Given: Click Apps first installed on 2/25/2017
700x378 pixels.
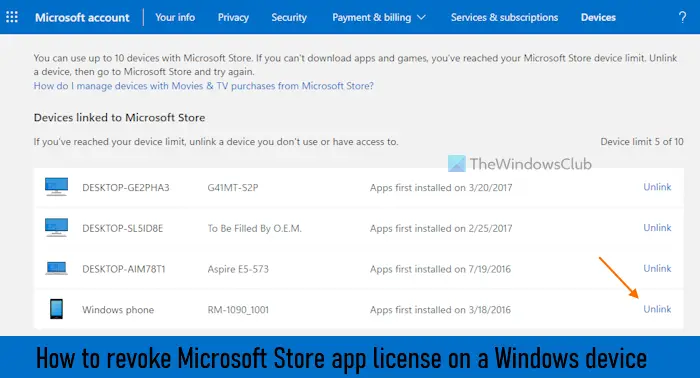Looking at the screenshot, I should [441, 228].
